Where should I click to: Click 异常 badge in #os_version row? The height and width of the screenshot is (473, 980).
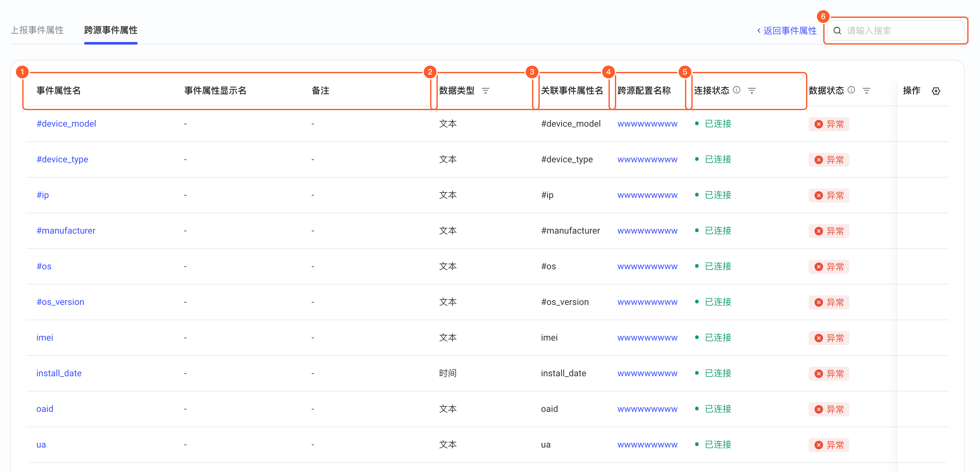tap(829, 302)
